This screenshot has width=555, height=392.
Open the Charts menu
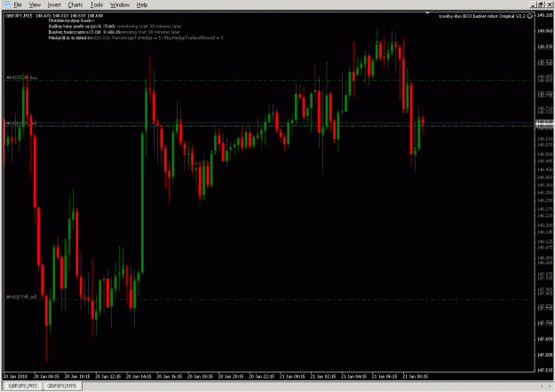click(75, 5)
